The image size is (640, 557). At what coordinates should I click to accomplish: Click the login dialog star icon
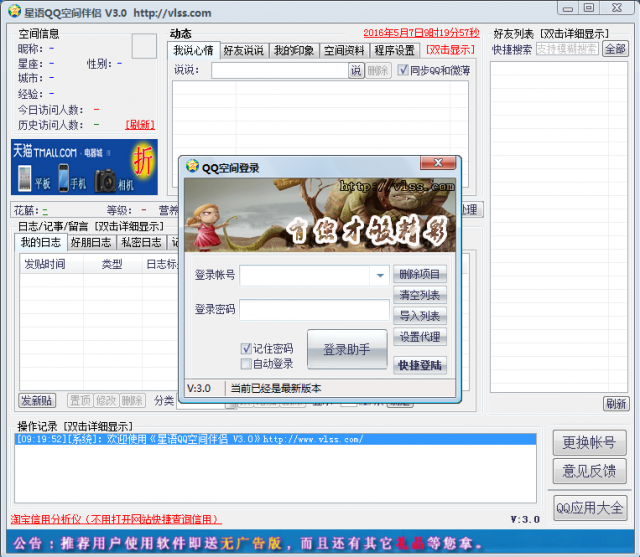click(x=192, y=168)
